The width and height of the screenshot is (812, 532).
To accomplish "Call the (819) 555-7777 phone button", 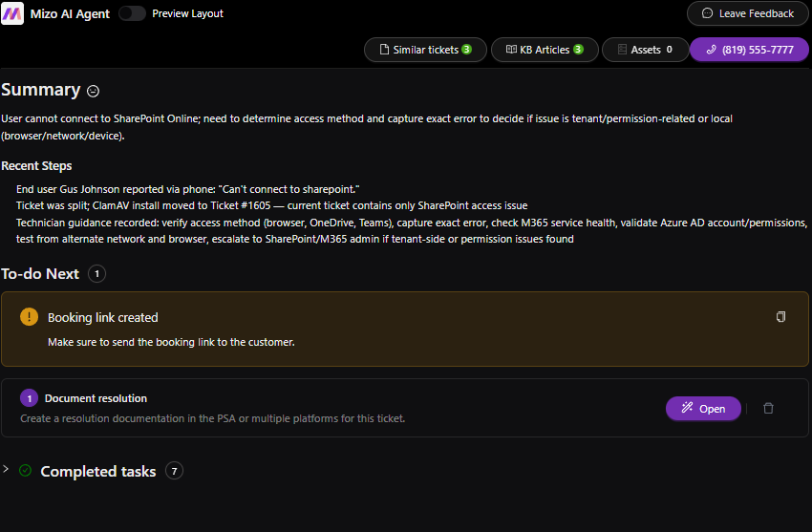I will tap(748, 50).
